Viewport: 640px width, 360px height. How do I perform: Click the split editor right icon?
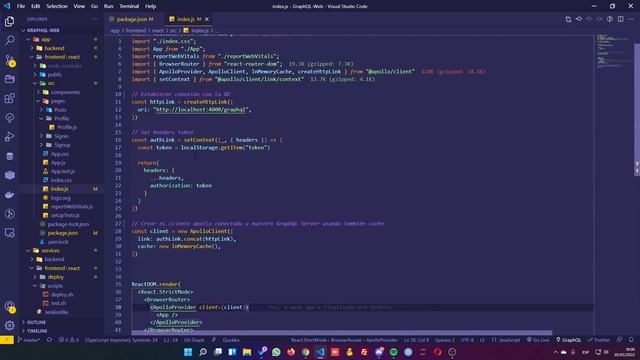pos(620,19)
